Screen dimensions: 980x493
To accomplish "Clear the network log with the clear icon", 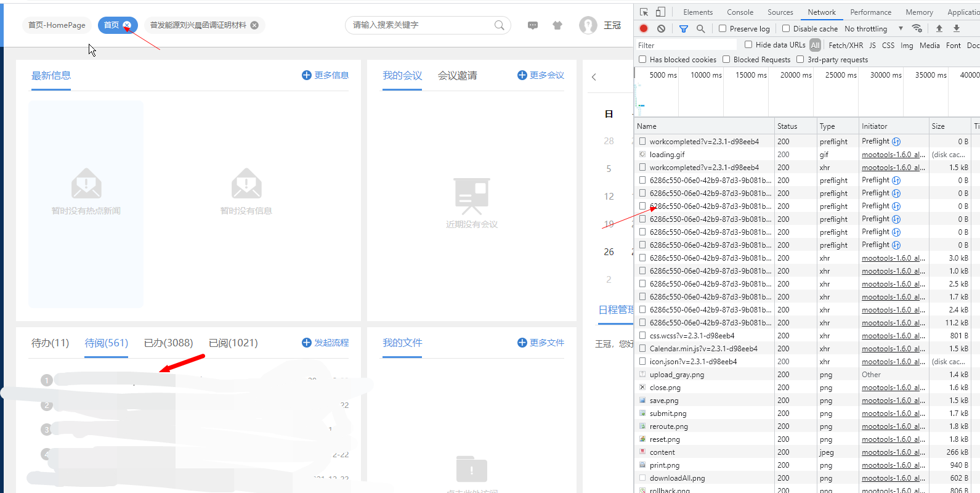I will [661, 28].
